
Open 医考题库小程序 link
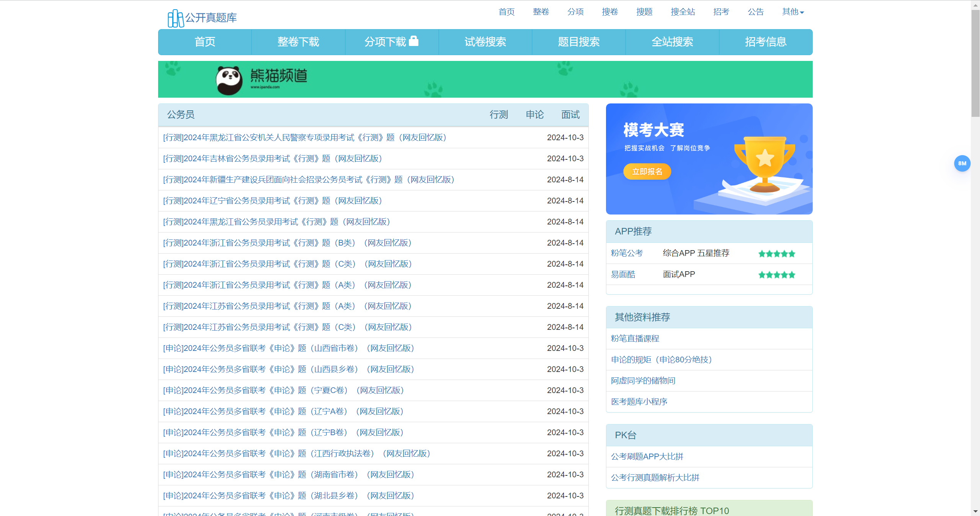point(639,402)
